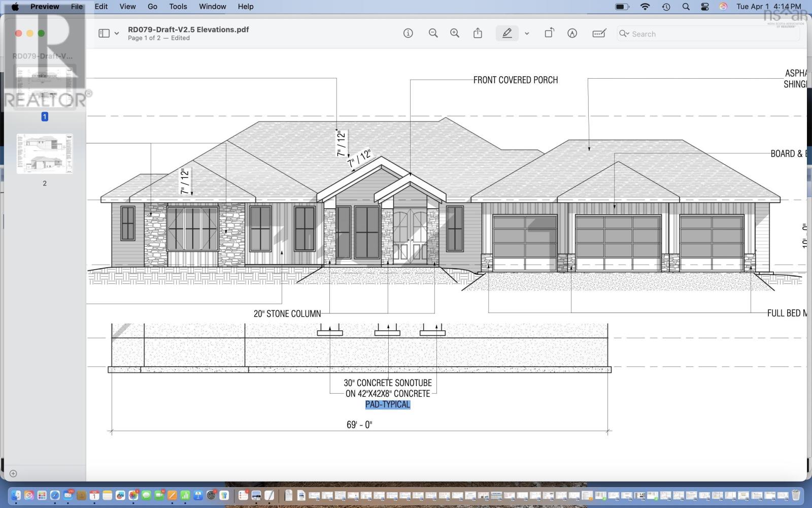The width and height of the screenshot is (812, 508).
Task: Select page 2 thumbnail in sidebar
Action: [x=45, y=153]
